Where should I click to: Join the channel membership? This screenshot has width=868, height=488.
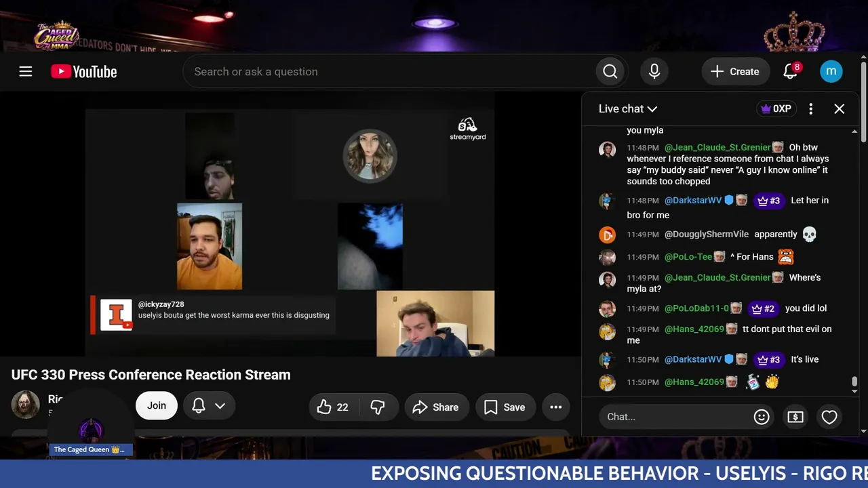tap(157, 405)
